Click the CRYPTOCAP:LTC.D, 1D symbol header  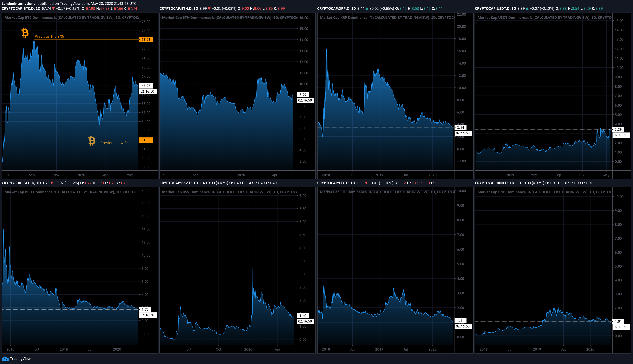coord(336,183)
